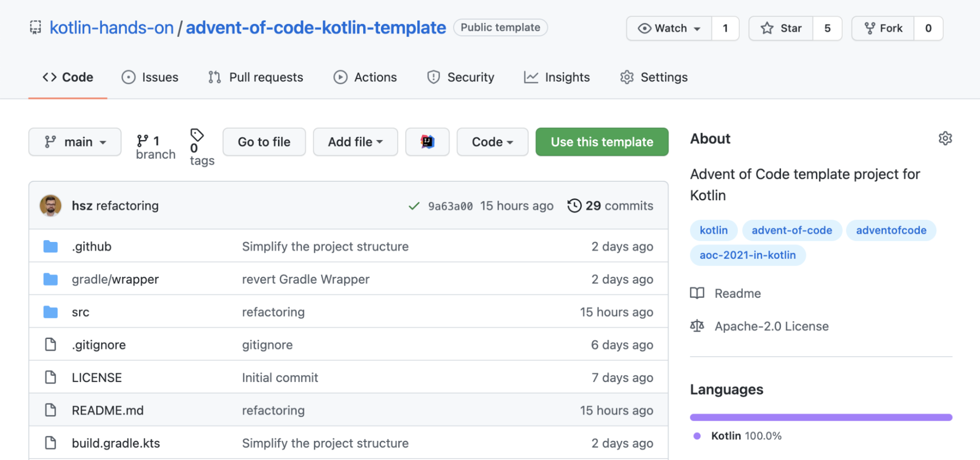The height and width of the screenshot is (460, 980).
Task: Select the advent-of-code topic tag
Action: [x=792, y=230]
